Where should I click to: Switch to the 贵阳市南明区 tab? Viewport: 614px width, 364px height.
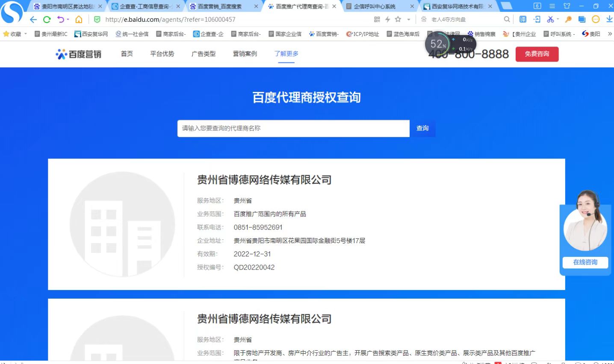click(68, 6)
